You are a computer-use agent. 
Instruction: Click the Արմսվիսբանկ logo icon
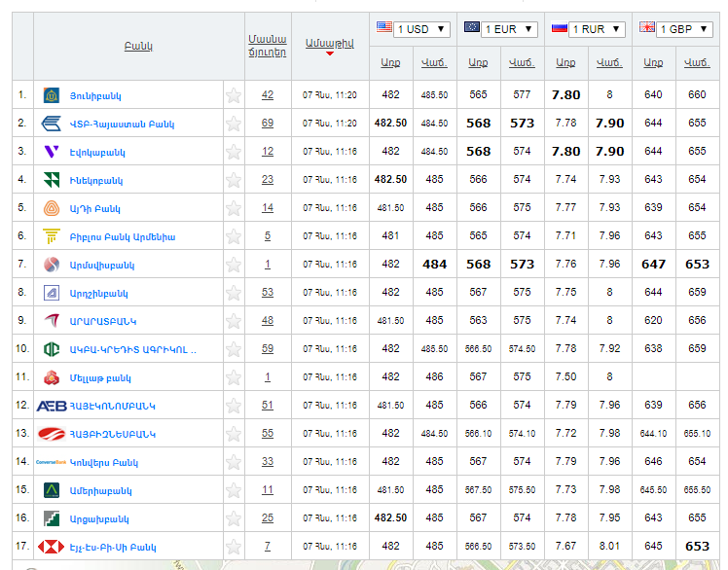(x=51, y=265)
